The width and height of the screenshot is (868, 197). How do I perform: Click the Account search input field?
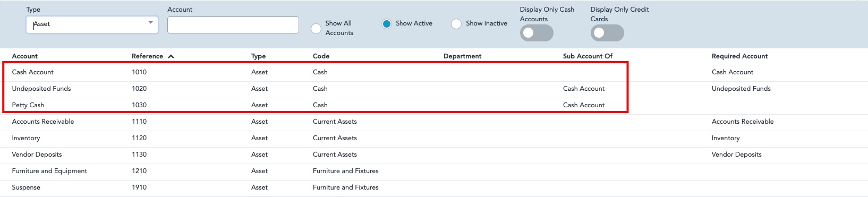233,25
